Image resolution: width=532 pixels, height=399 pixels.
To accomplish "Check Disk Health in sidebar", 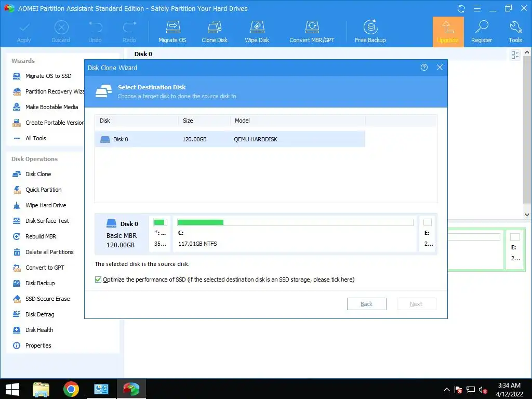I will click(x=33, y=330).
